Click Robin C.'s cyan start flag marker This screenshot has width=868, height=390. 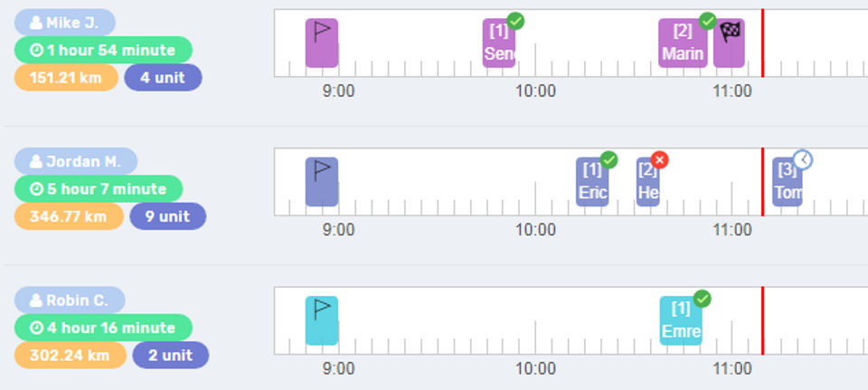322,319
